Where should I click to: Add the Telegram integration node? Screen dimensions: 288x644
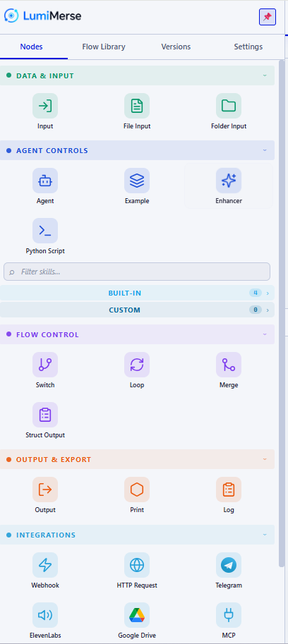coord(229,565)
